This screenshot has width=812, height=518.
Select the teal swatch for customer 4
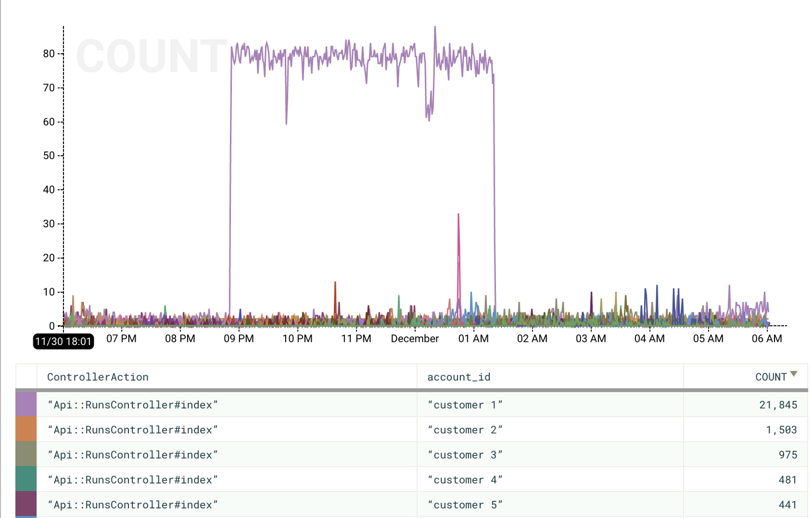tap(26, 479)
